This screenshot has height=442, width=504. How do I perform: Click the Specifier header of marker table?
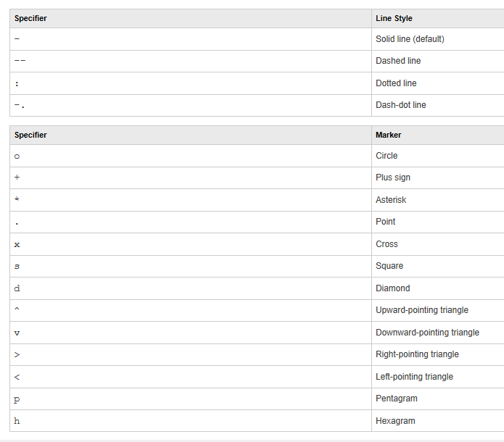click(x=30, y=135)
